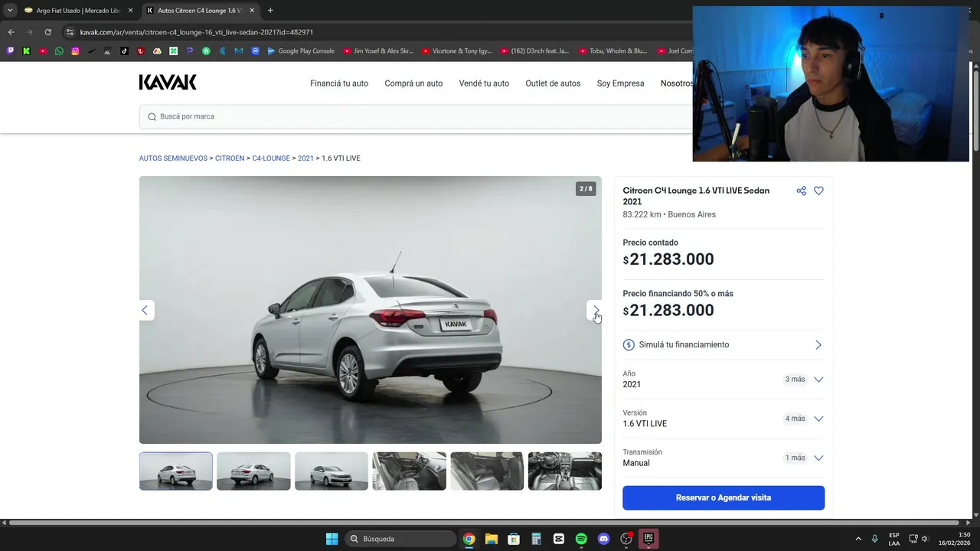Show next photo in car gallery

595,310
